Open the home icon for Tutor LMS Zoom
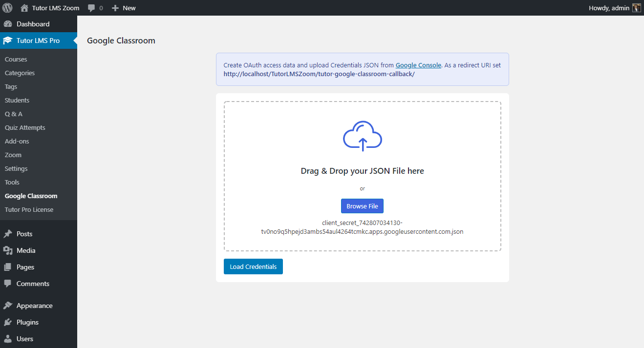 24,8
